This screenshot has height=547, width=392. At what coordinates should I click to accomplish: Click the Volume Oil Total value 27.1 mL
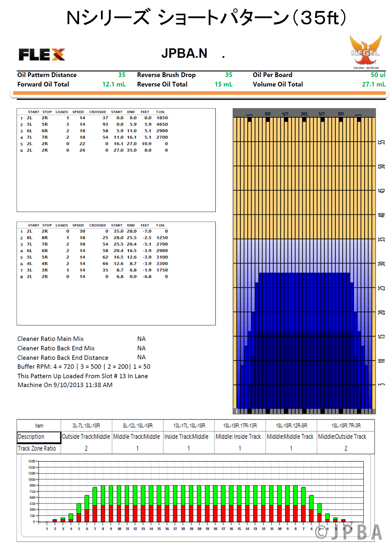pos(374,84)
